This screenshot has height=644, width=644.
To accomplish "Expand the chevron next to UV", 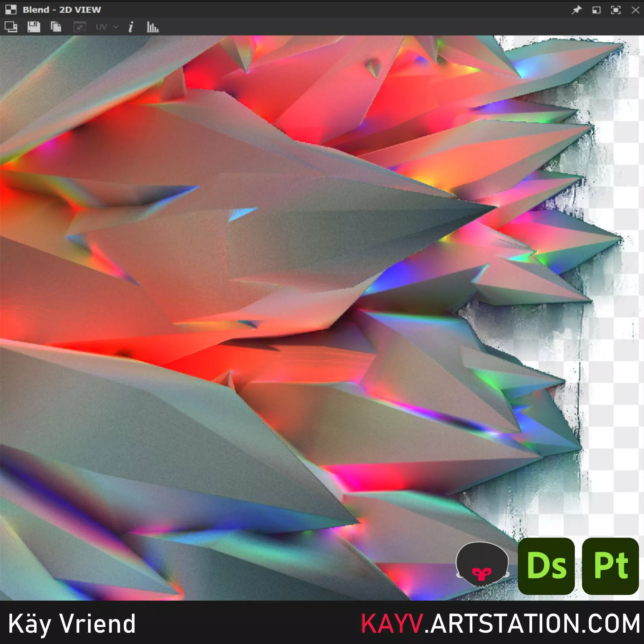I will click(x=116, y=27).
